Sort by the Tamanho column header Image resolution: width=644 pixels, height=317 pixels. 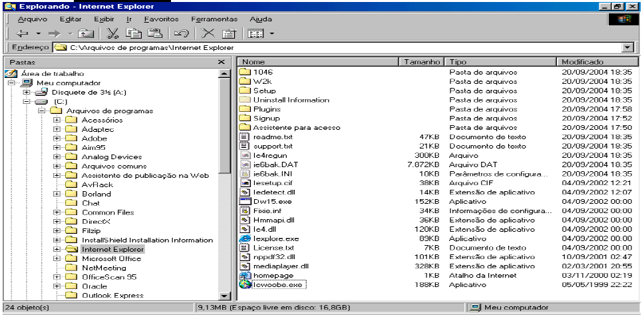(422, 62)
